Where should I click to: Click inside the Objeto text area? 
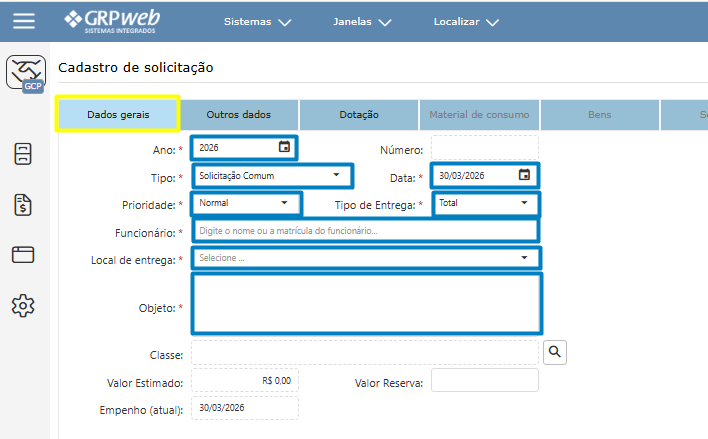coord(366,304)
